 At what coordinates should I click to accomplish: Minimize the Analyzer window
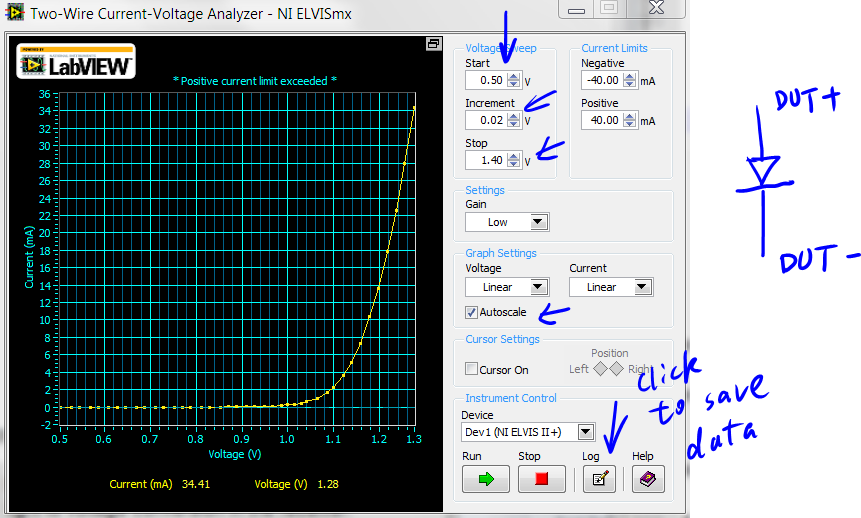coord(576,9)
